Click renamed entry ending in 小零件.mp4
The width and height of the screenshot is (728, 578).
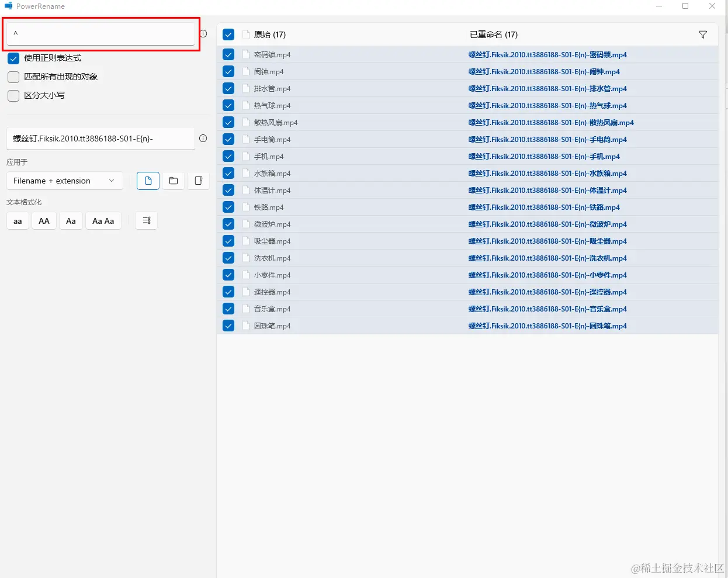coord(547,275)
